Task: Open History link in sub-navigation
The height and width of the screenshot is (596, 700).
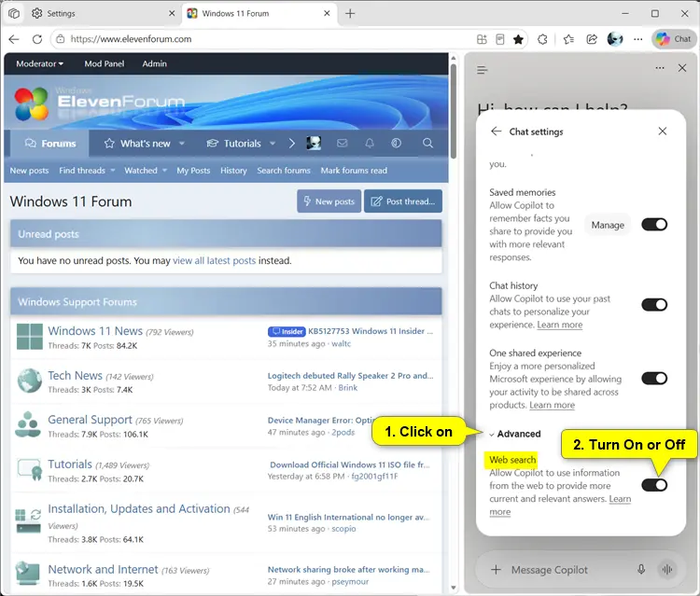Action: (233, 171)
